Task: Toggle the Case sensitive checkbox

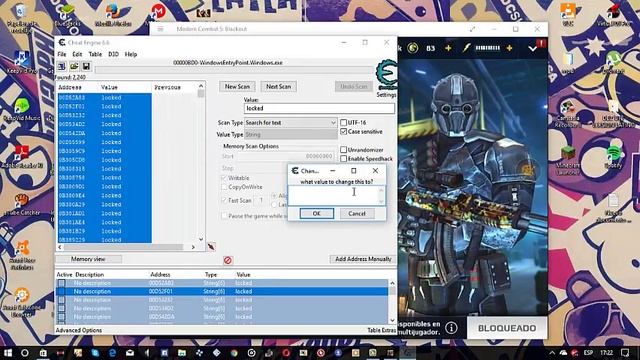Action: [x=343, y=131]
